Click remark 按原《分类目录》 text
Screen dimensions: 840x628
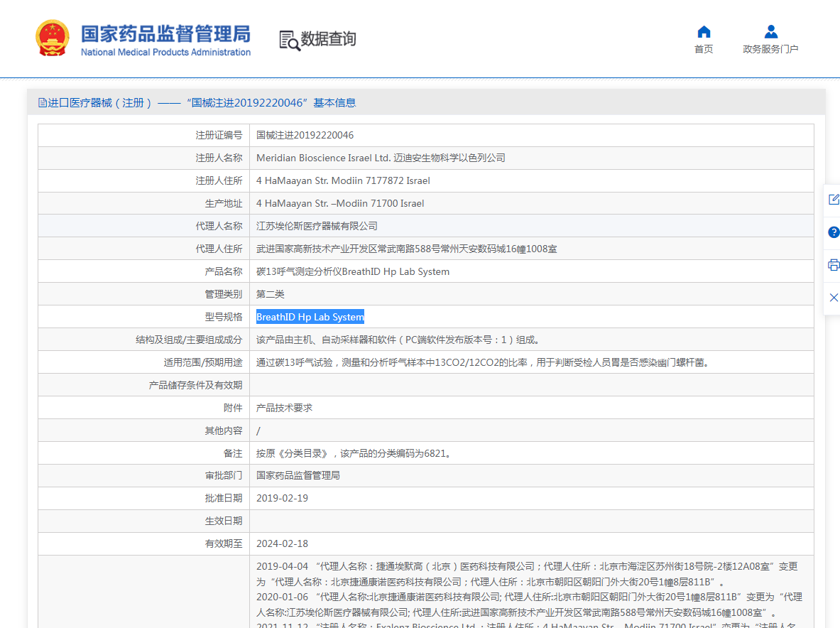[354, 453]
